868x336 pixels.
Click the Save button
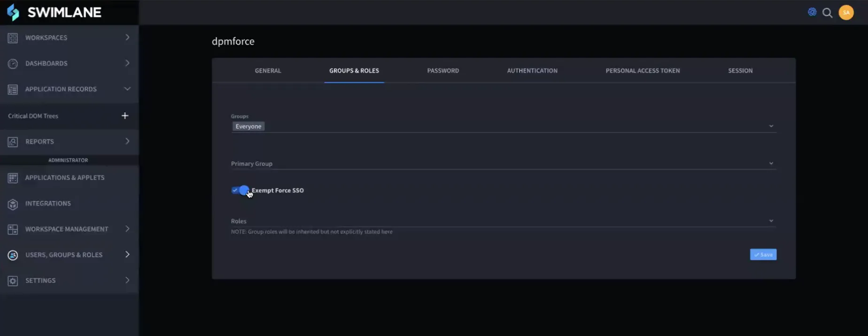[x=763, y=254]
